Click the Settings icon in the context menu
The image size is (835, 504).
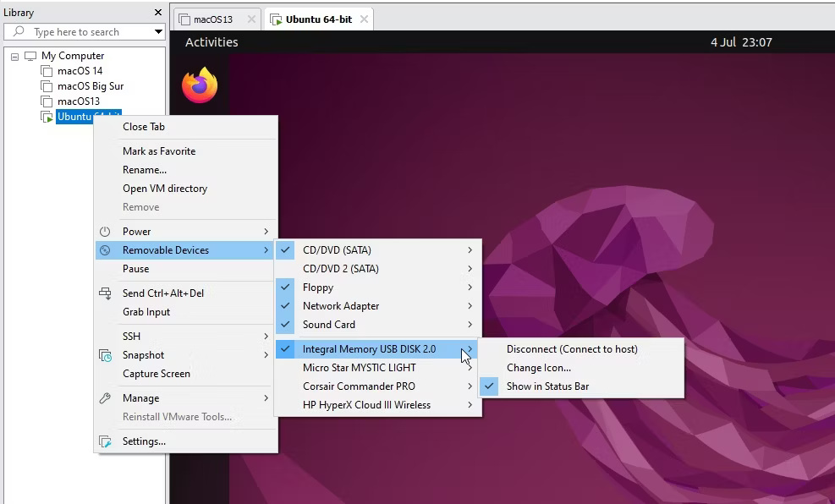(105, 441)
